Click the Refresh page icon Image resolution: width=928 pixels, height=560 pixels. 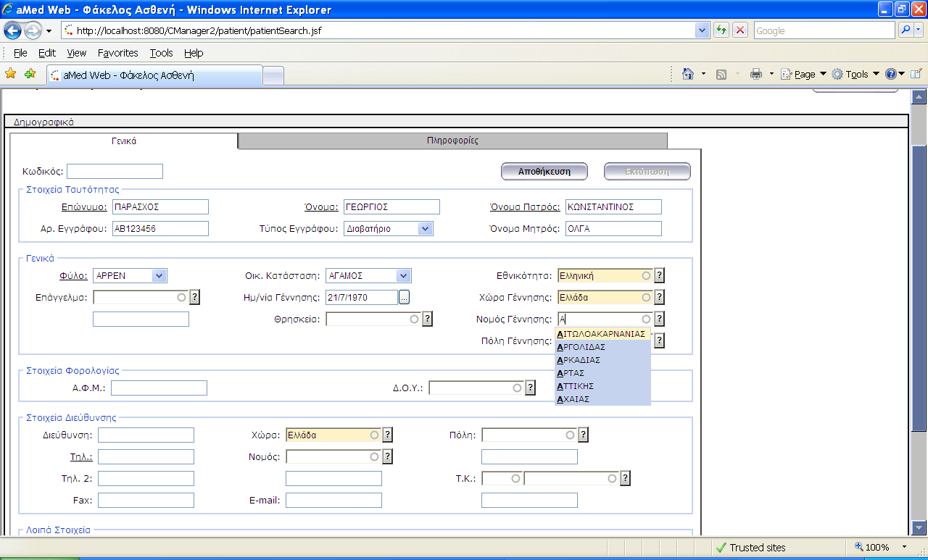coord(721,30)
